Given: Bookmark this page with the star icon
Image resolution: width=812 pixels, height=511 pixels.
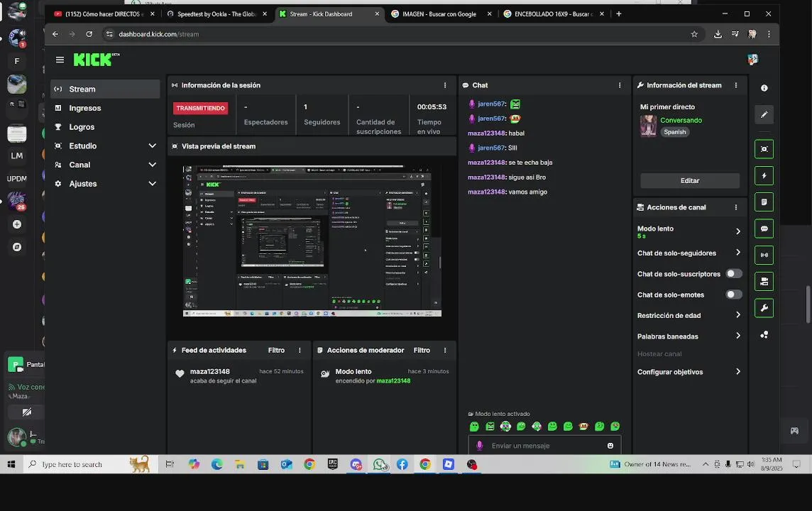Looking at the screenshot, I should tap(694, 34).
